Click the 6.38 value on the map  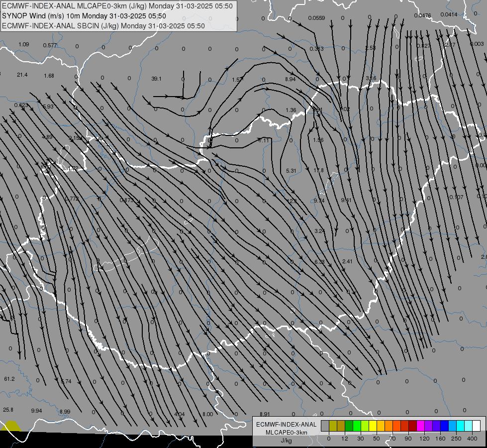[319, 262]
